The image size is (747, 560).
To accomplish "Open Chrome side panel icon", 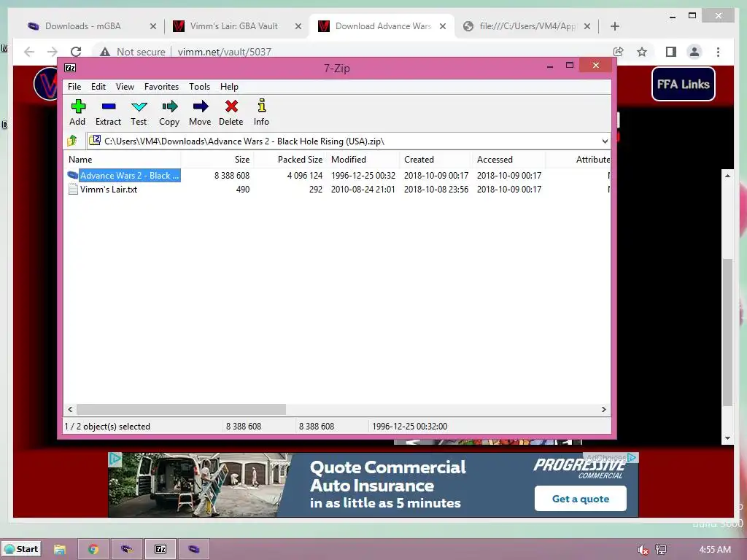I will pyautogui.click(x=671, y=52).
